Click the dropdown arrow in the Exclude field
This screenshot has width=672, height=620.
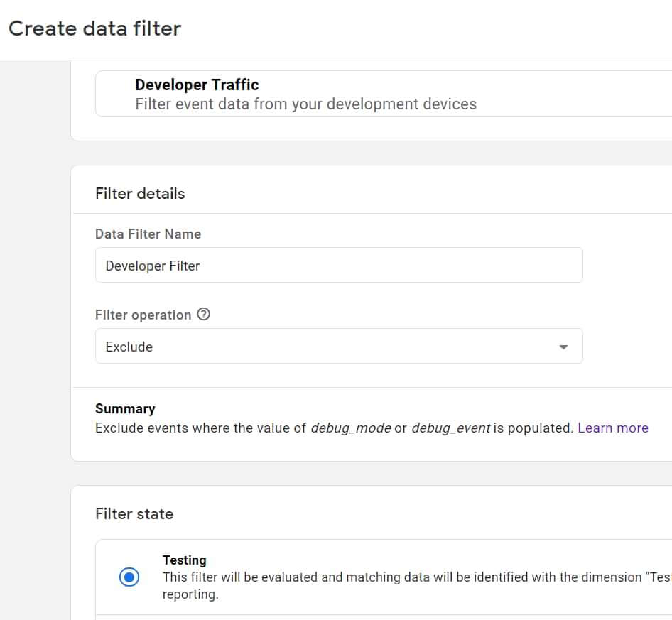click(563, 347)
